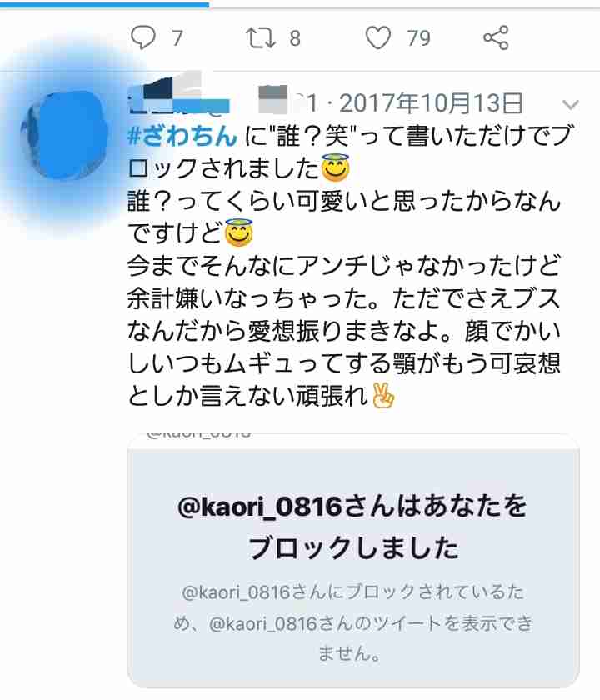Like the tweet with the heart icon
The image size is (600, 700).
coord(378,37)
